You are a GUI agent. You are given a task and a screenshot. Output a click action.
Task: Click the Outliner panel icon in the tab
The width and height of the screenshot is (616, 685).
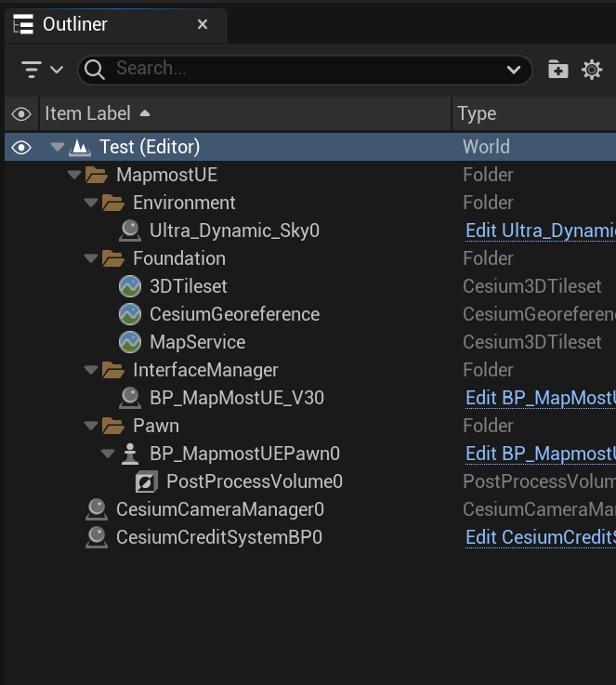tap(23, 24)
